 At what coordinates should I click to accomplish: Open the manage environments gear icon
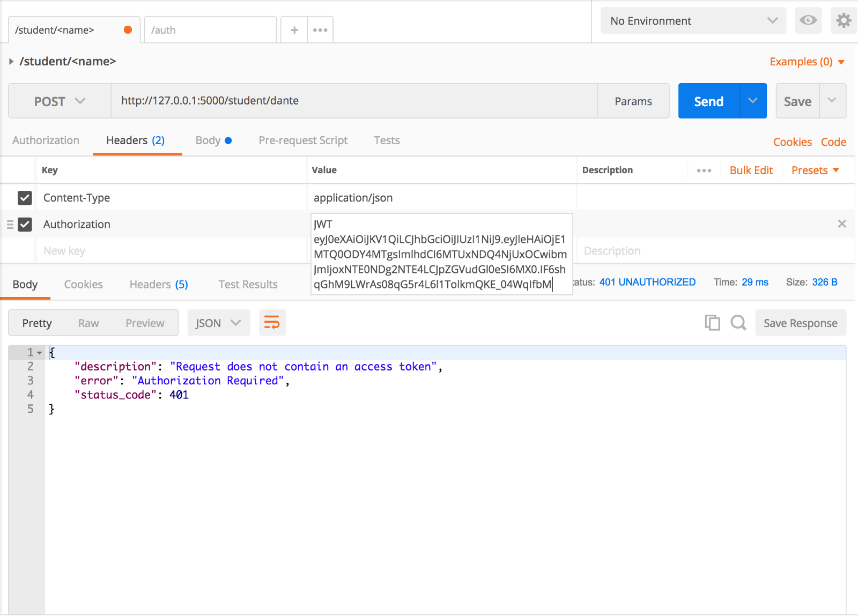(844, 21)
